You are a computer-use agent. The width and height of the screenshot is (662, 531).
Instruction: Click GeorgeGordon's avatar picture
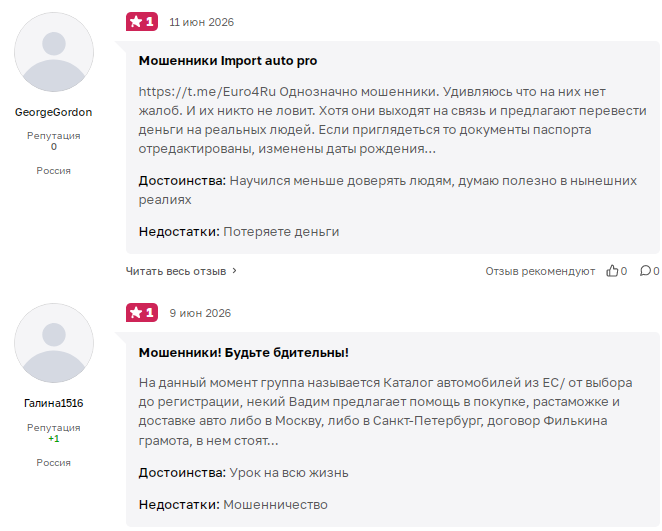point(54,52)
